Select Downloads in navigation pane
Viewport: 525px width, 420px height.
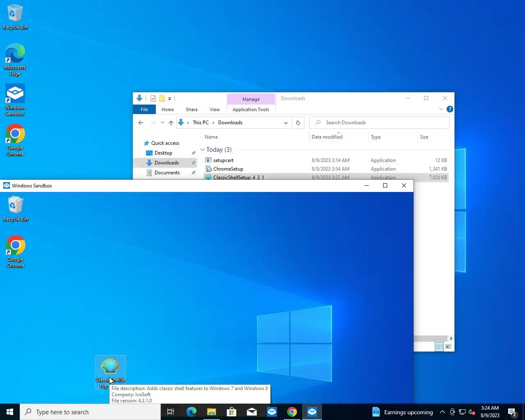tap(165, 163)
